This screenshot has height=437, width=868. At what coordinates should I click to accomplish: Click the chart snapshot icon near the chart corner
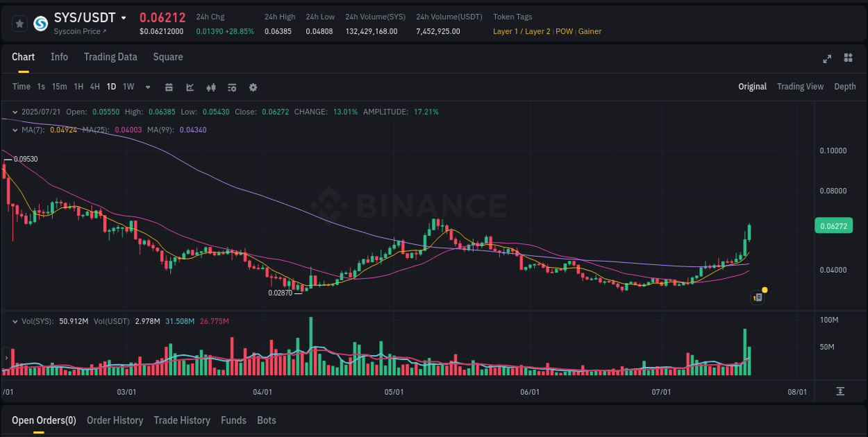tap(757, 297)
